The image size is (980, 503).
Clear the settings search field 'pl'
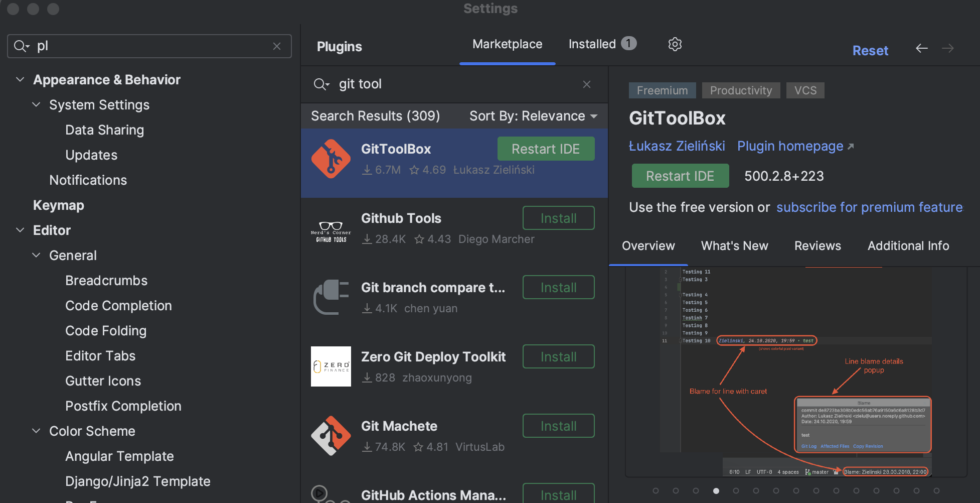tap(277, 46)
